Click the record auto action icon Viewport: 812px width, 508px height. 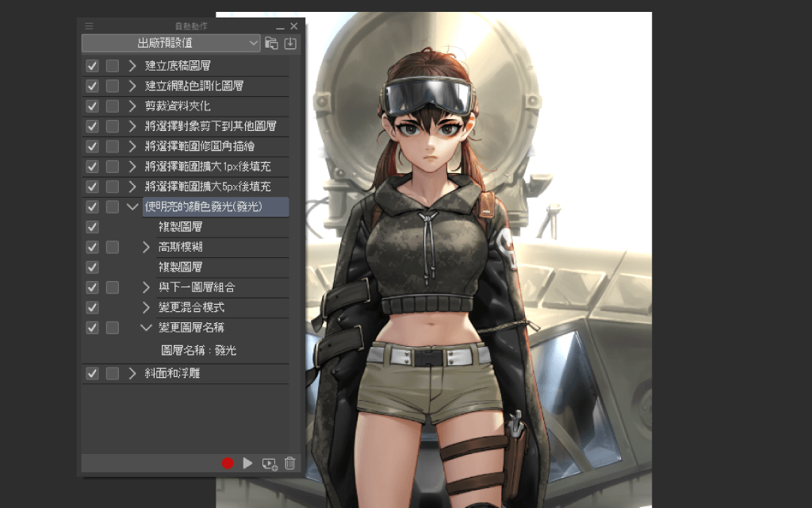click(227, 463)
